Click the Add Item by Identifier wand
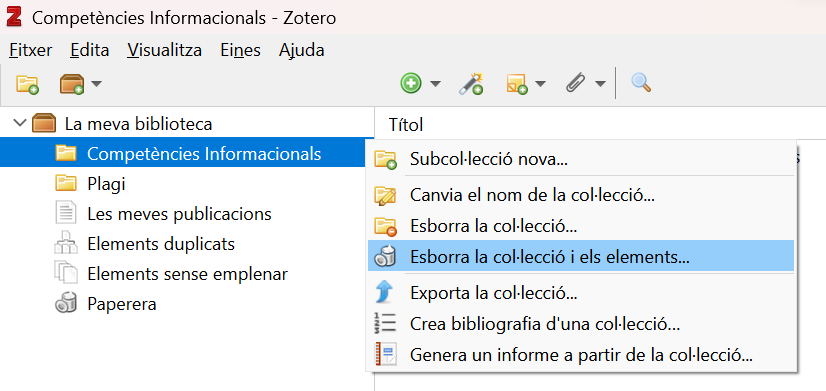826x391 pixels. 471,83
